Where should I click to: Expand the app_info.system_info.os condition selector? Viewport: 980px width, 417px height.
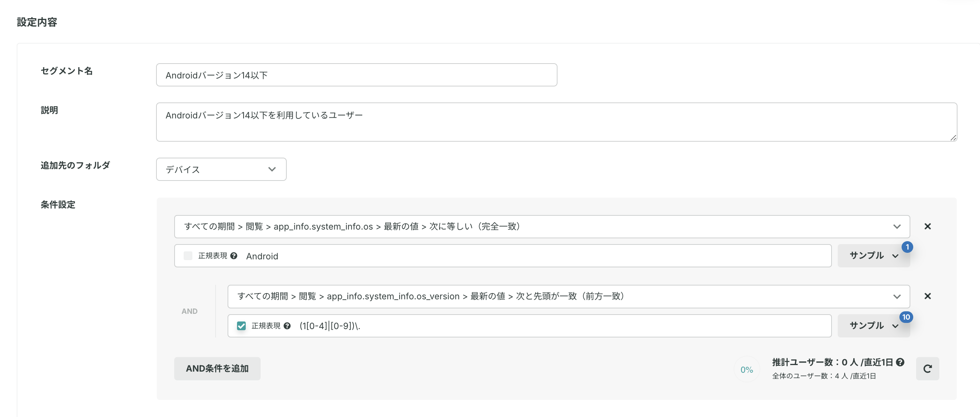coord(542,226)
